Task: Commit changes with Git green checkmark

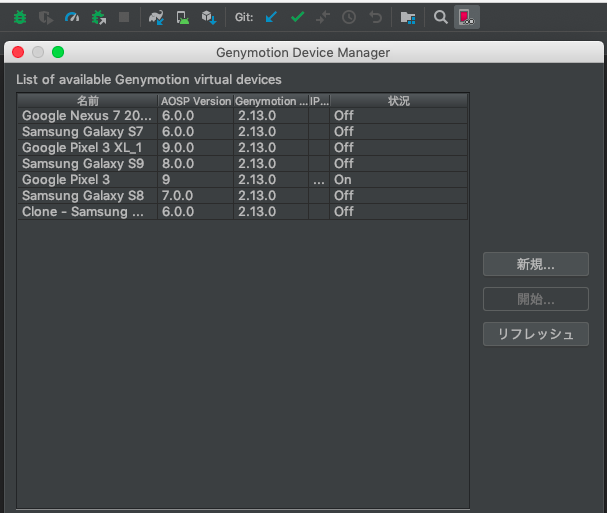Action: 297,17
